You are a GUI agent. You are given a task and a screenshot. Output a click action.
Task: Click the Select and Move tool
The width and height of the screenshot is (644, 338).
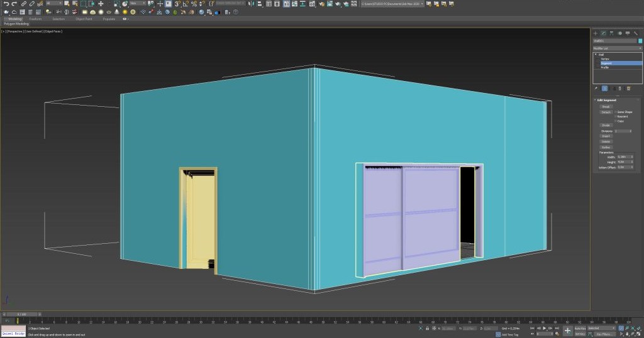tap(101, 4)
